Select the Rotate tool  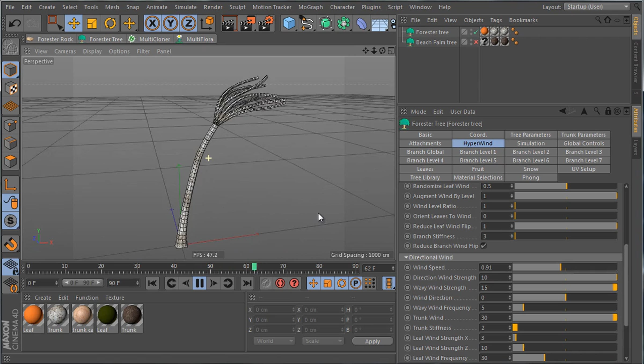[110, 23]
